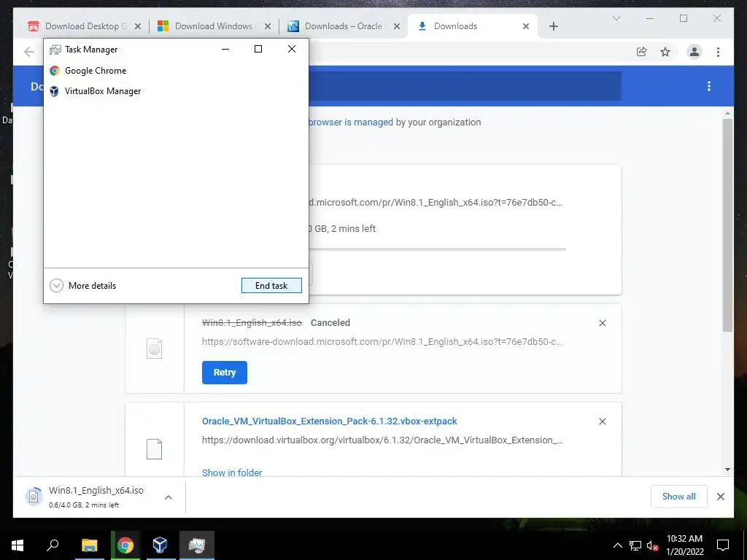747x560 pixels.
Task: Click the Downloads page vertical scrollbar thumb
Action: 727,225
